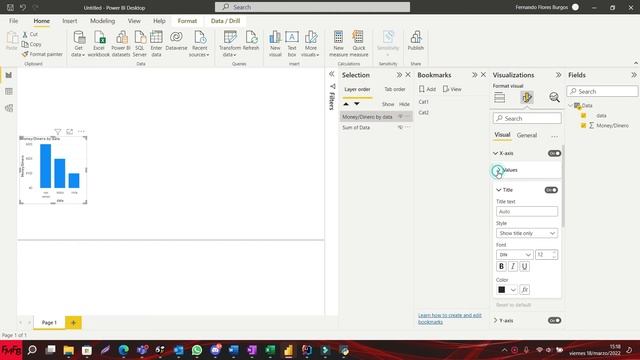Toggle Bold for the title font
The image size is (640, 360).
[501, 267]
